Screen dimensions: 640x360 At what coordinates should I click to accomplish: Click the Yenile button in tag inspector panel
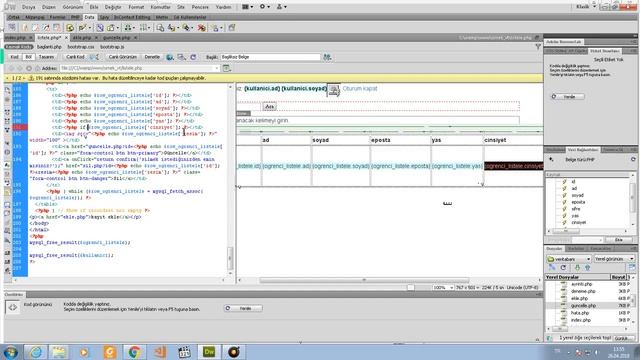568,97
